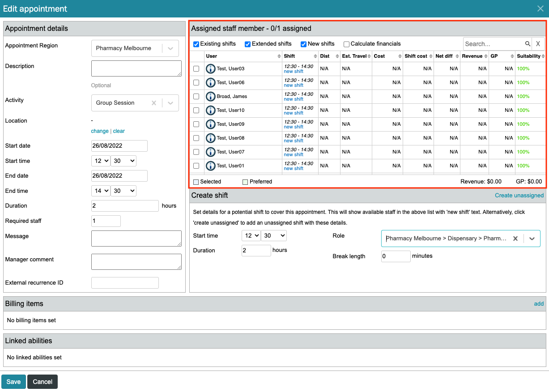
Task: Open info icon for Test, User06
Action: pos(210,83)
